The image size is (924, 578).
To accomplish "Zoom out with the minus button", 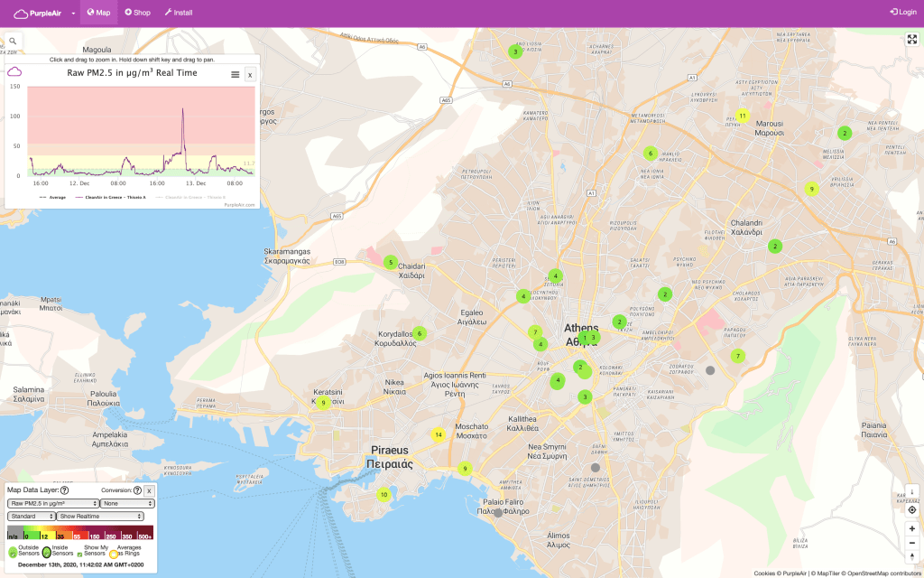I will pos(911,543).
